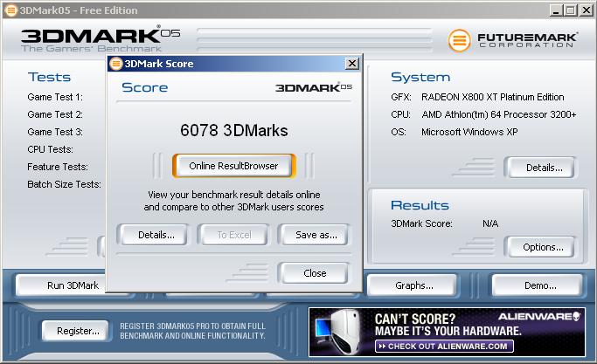The width and height of the screenshot is (597, 364).
Task: Click the 3DMark05 logo inside the score dialog
Action: 314,87
